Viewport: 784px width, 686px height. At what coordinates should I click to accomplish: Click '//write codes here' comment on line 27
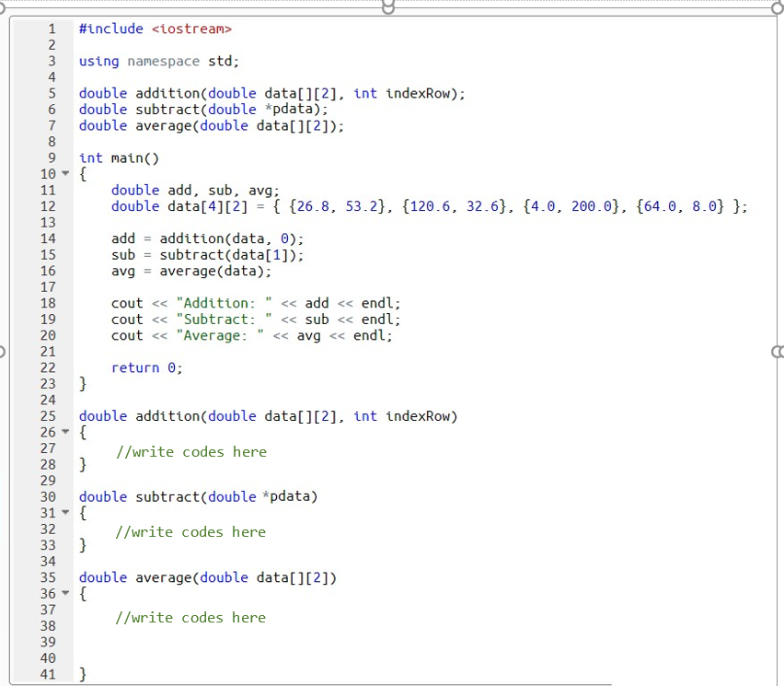pyautogui.click(x=191, y=452)
